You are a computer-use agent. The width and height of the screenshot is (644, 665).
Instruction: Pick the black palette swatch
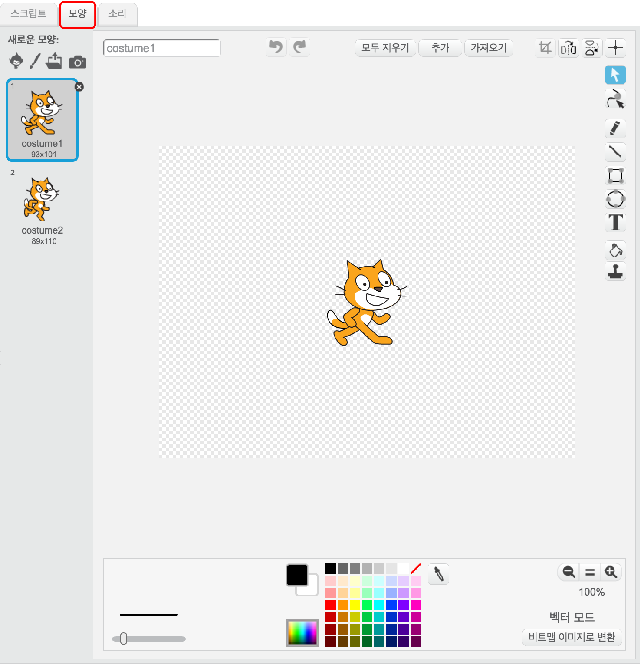(331, 568)
